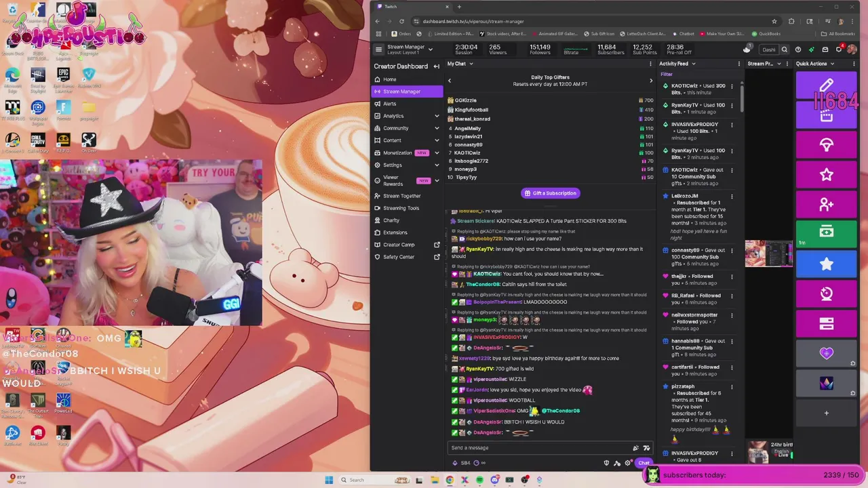The image size is (868, 488).
Task: Click the Activity Feed Filter link
Action: pos(667,75)
